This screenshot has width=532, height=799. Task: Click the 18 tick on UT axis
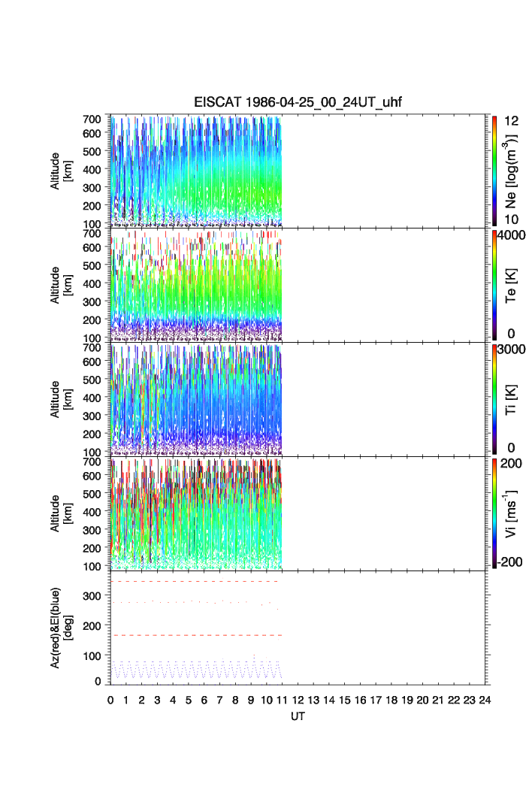391,700
